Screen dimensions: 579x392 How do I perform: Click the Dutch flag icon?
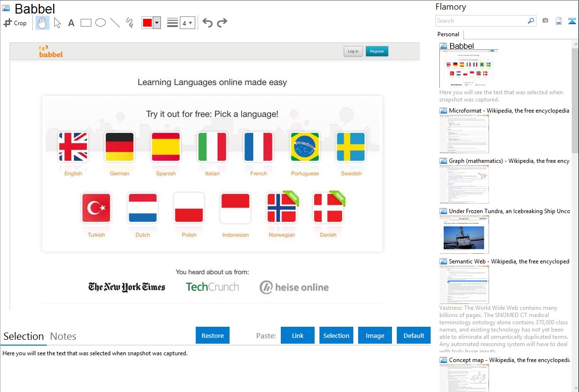tap(143, 208)
